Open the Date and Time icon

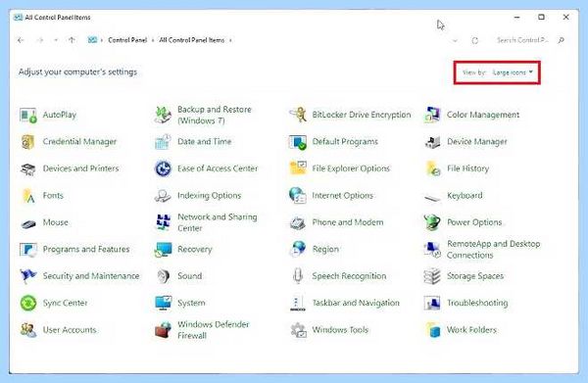[x=163, y=142]
